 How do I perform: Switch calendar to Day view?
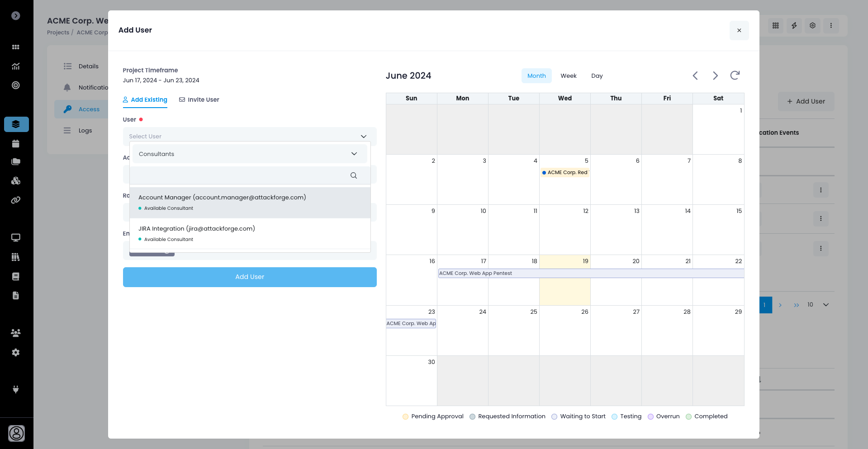tap(597, 76)
